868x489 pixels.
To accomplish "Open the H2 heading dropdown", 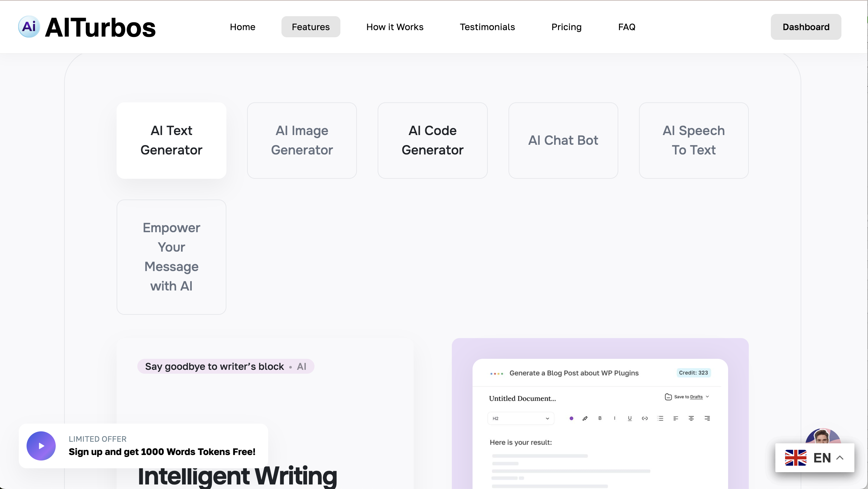I will click(520, 418).
